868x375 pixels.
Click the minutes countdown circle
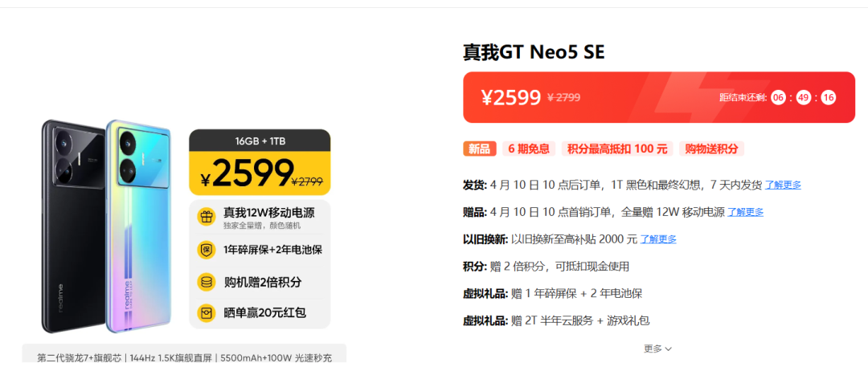(x=804, y=98)
